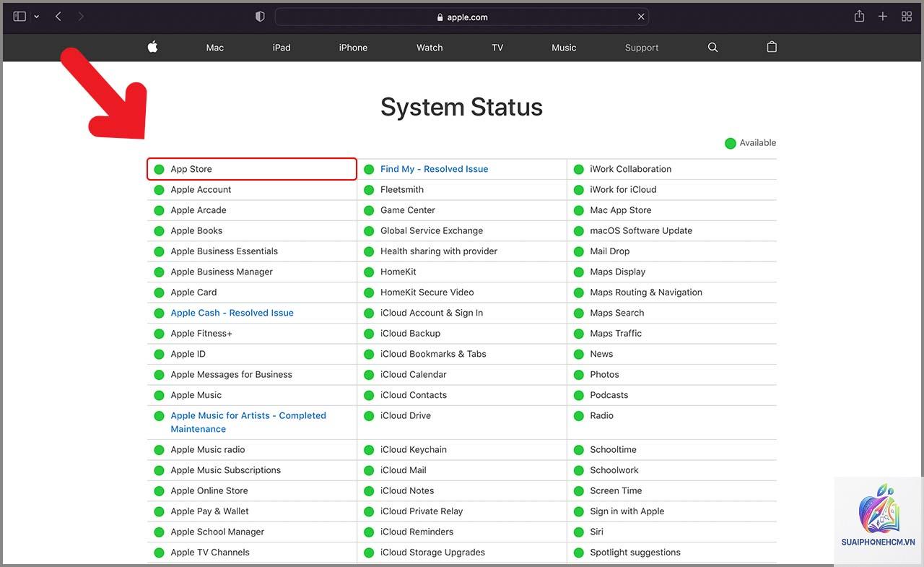
Task: Select the Apple Online Store entry
Action: 209,490
